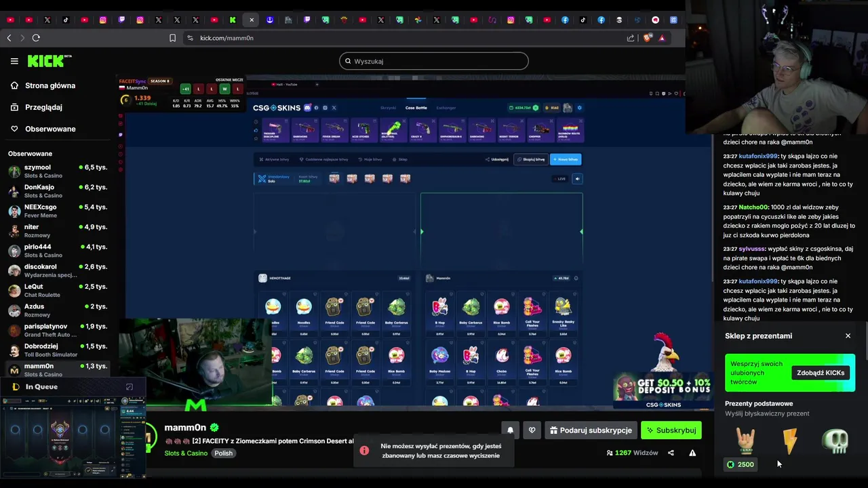This screenshot has width=868, height=488.
Task: Switch to the green Kick tab
Action: 233,20
